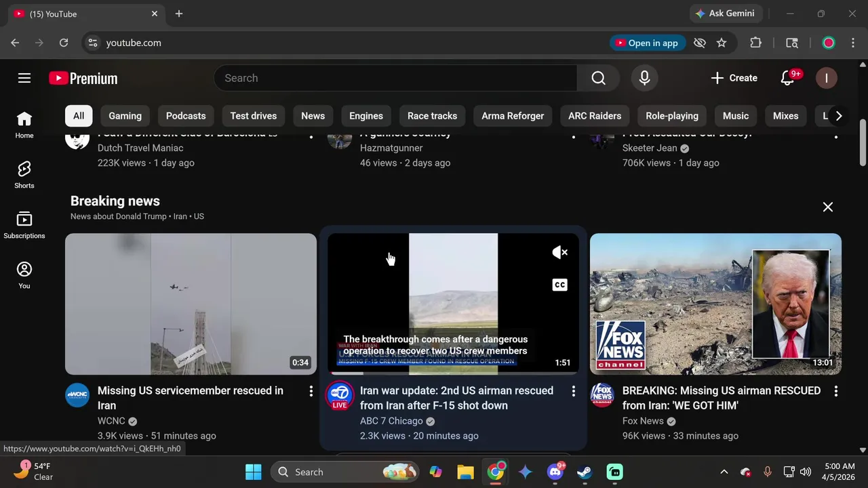
Task: Unmute the ABC 7 Chicago preview video
Action: (559, 252)
